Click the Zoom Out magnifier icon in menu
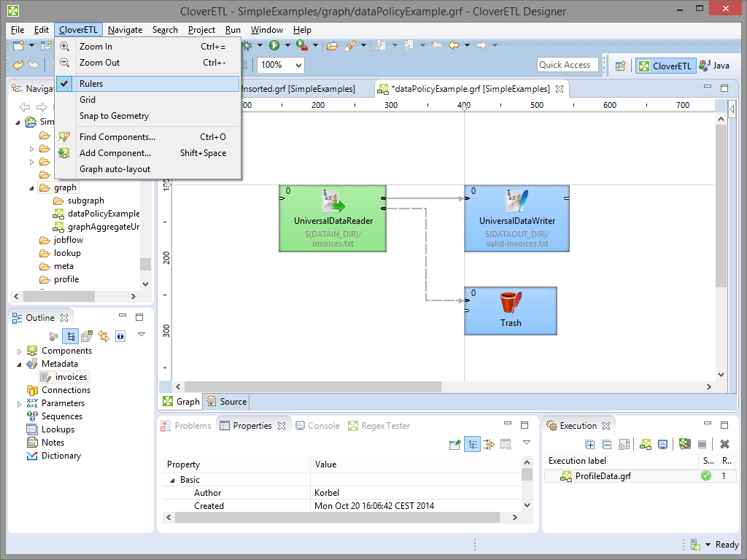 [x=64, y=63]
